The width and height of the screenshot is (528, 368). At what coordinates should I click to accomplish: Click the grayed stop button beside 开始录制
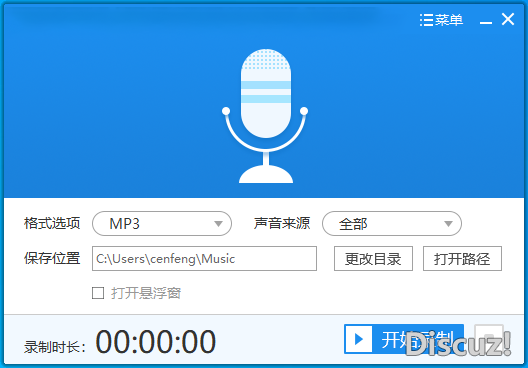[x=489, y=339]
